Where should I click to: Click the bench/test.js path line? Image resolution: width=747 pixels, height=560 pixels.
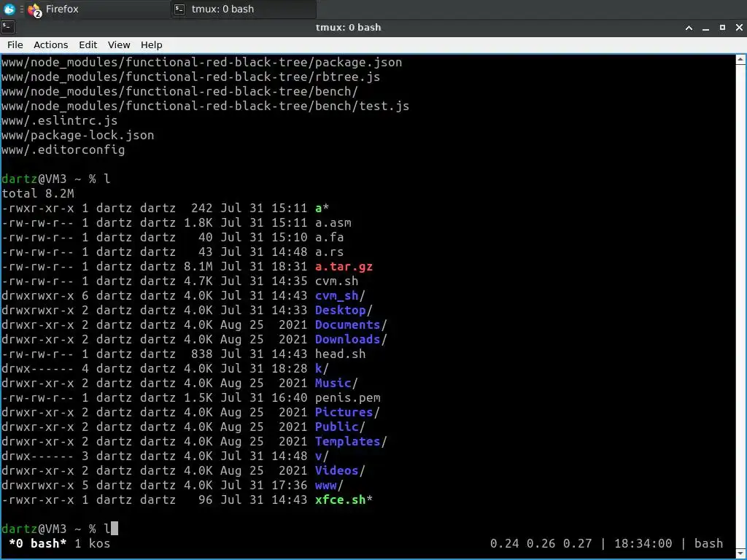(205, 106)
